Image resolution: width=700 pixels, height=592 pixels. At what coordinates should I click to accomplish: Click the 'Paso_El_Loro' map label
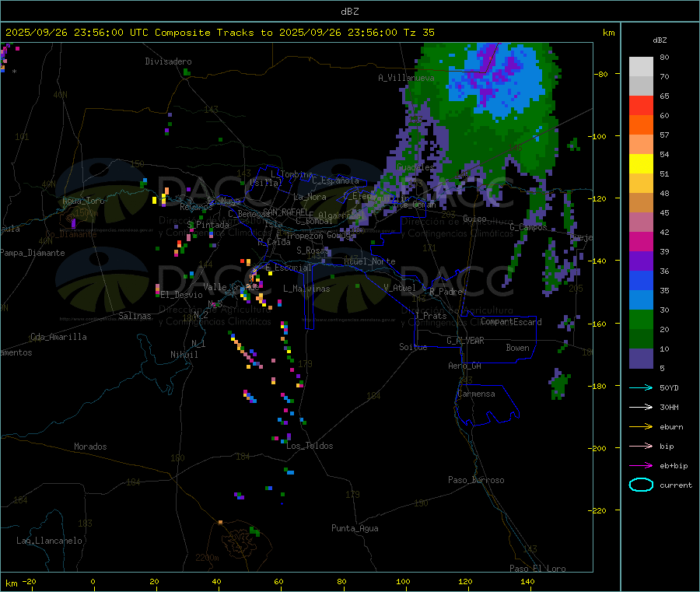coord(537,569)
